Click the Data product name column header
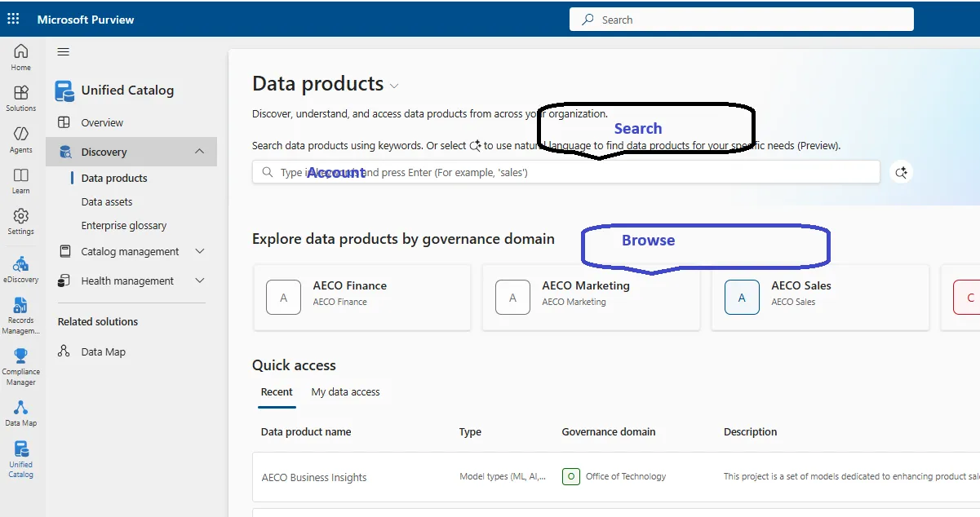This screenshot has width=980, height=517. point(306,431)
